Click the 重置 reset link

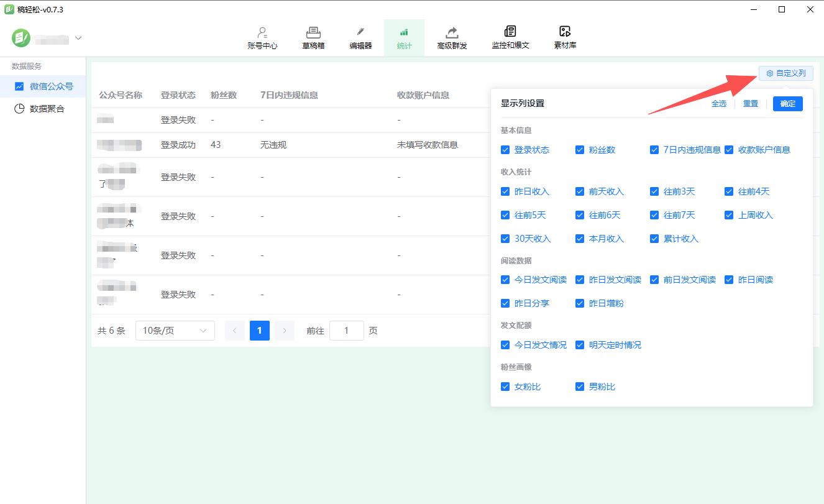coord(751,104)
